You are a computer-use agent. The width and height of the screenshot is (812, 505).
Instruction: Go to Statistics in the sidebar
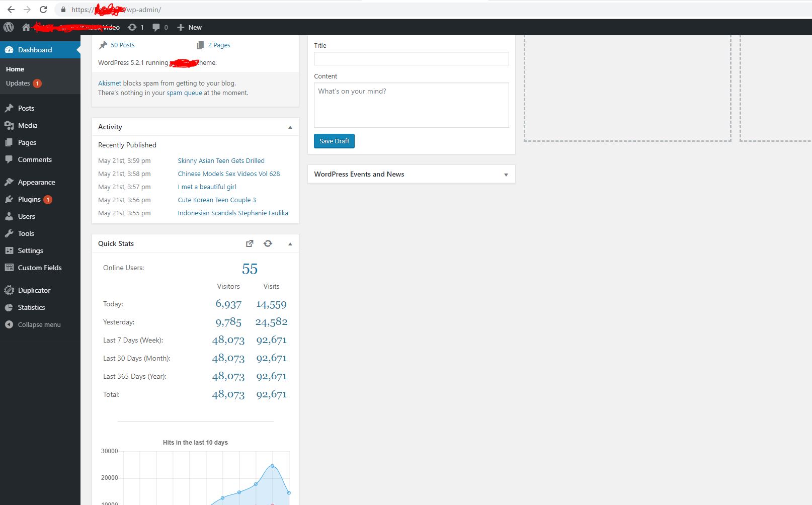(31, 307)
